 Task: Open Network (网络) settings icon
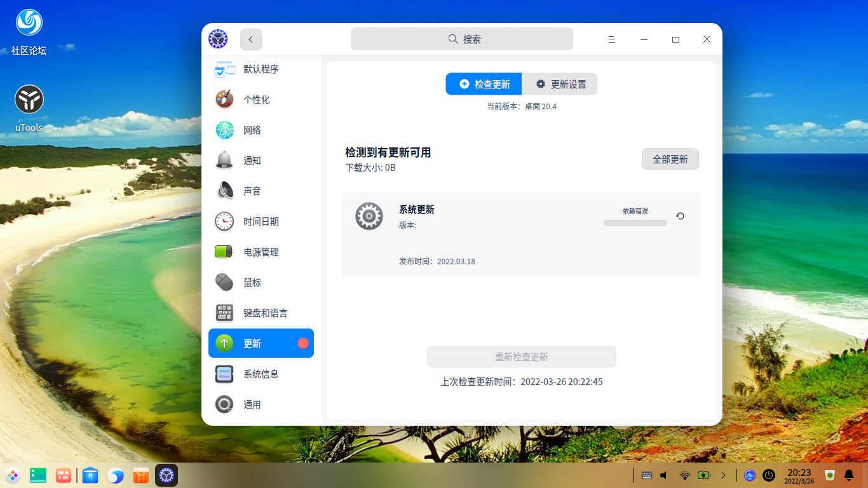pos(224,130)
